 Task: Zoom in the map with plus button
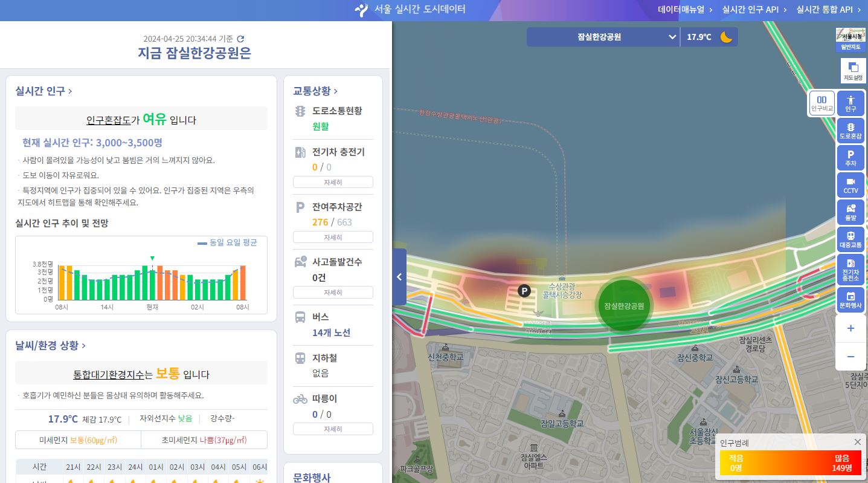point(850,328)
